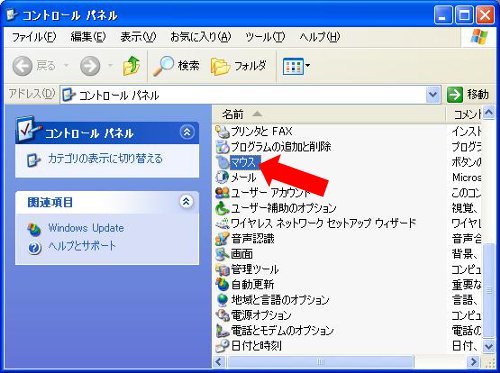Open the 編集(E) menu
Screen dimensions: 500x373
88,37
